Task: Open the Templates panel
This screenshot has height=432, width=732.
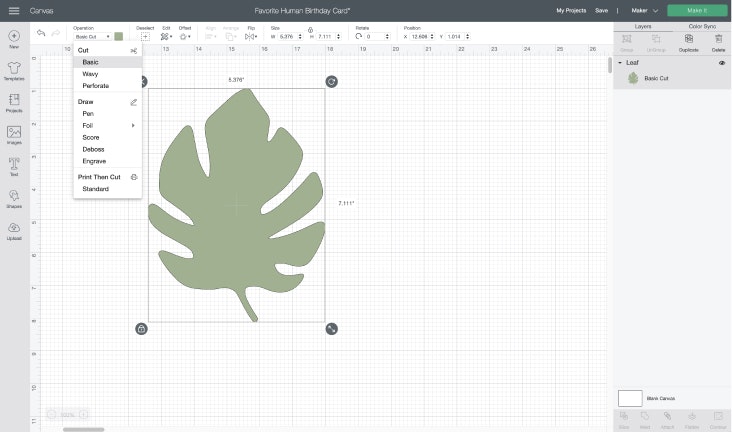Action: 14,68
